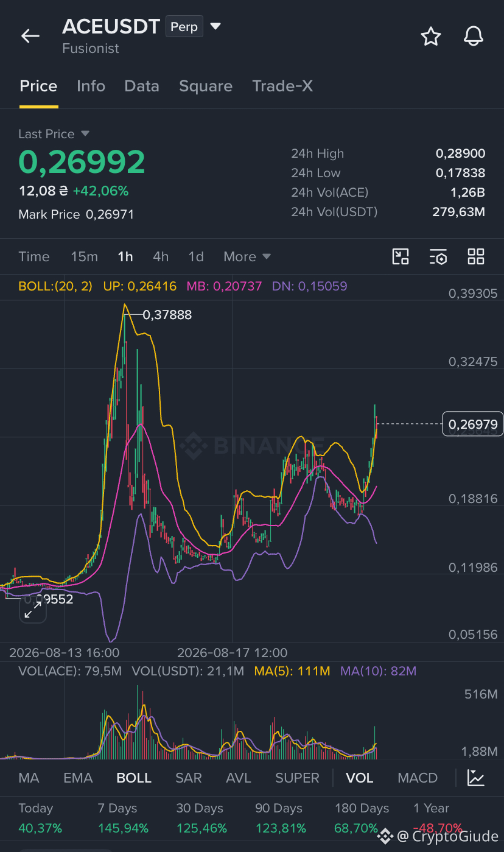The height and width of the screenshot is (852, 504).
Task: Toggle the BOLL indicator
Action: pos(134,778)
